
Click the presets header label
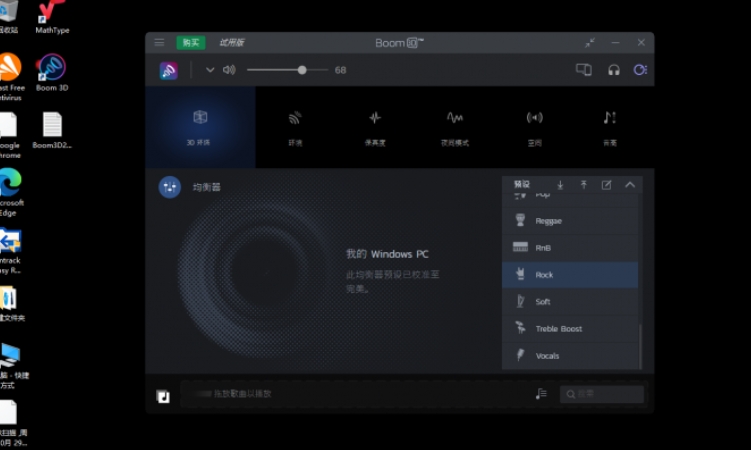pyautogui.click(x=522, y=184)
